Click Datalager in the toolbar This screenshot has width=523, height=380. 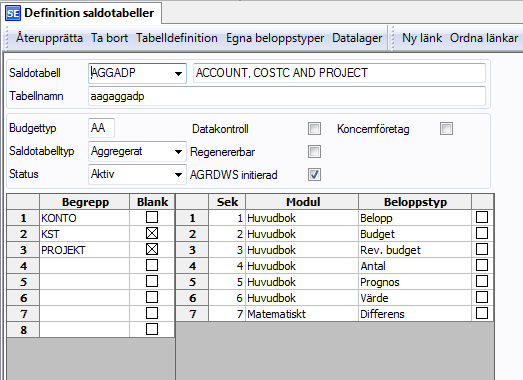click(357, 38)
